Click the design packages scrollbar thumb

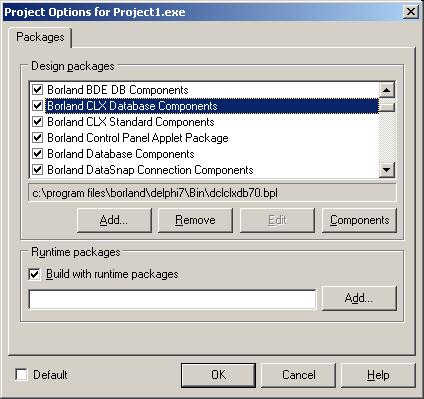coord(387,106)
